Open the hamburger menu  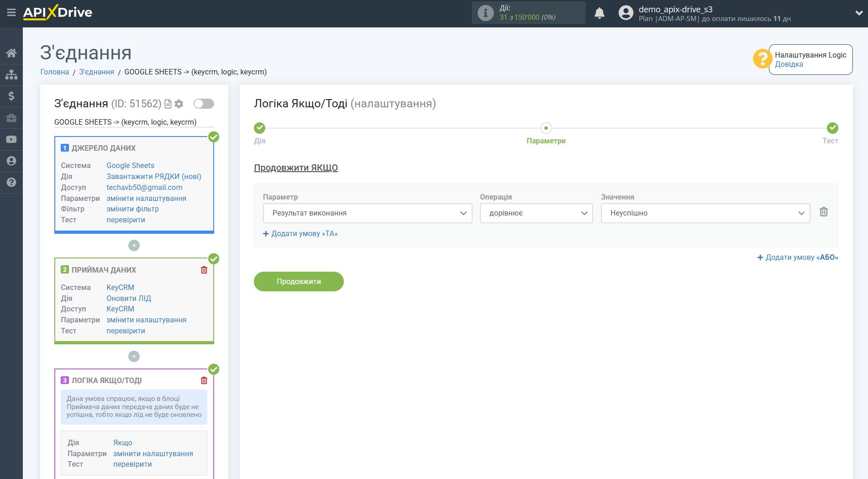[x=11, y=12]
